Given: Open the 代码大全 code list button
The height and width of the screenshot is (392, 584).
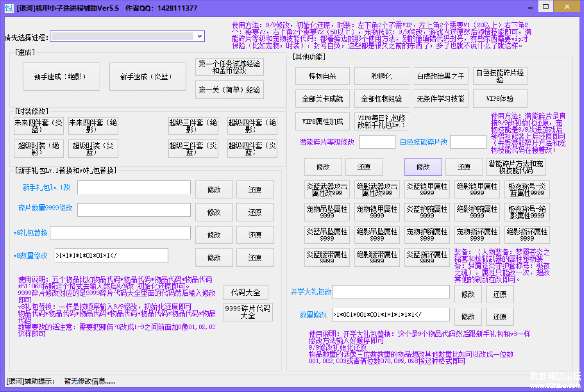Looking at the screenshot, I should click(x=245, y=292).
